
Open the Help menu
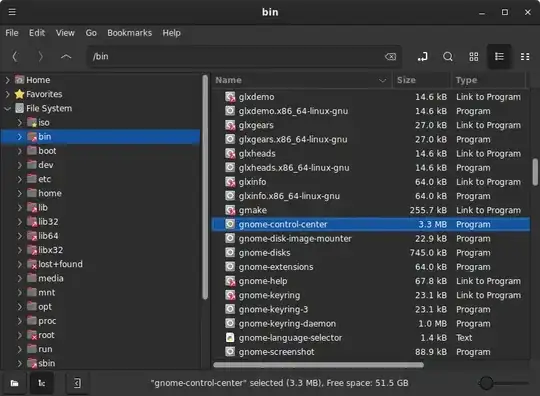[172, 33]
